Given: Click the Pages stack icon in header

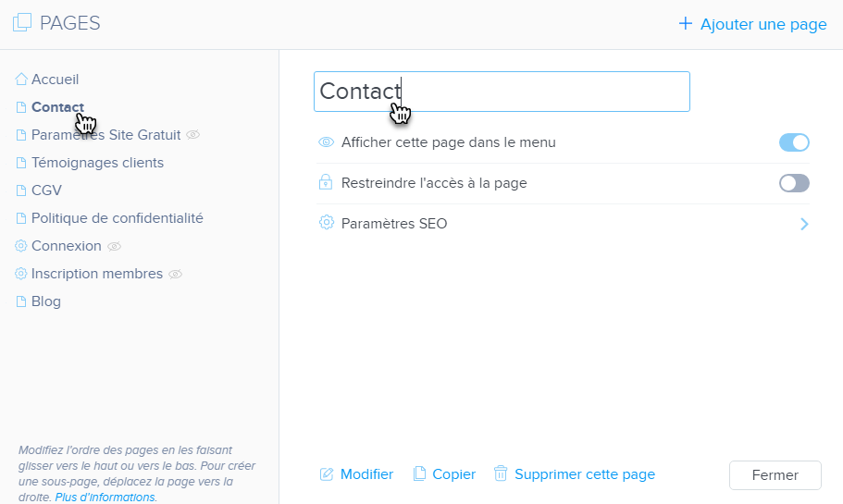Looking at the screenshot, I should (x=22, y=23).
